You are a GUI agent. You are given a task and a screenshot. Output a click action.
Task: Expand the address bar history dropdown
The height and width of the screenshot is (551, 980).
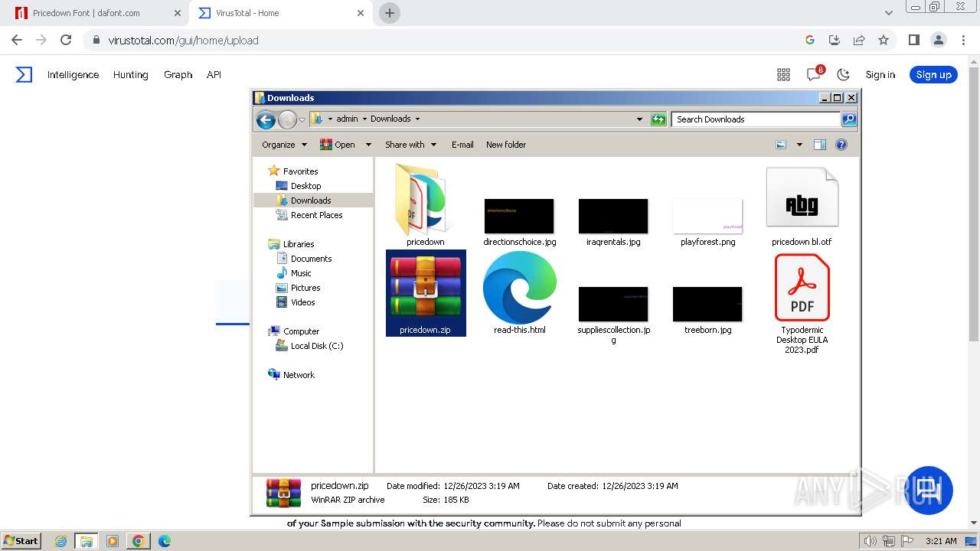(639, 119)
